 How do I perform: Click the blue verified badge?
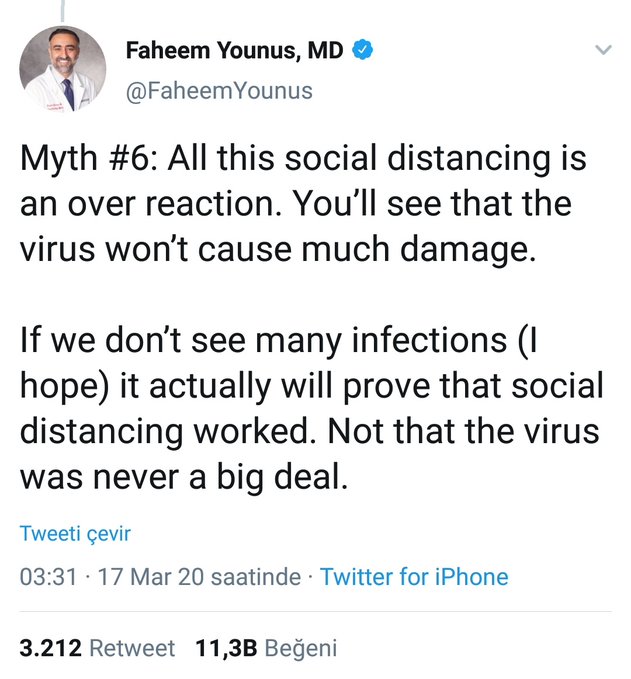[362, 51]
